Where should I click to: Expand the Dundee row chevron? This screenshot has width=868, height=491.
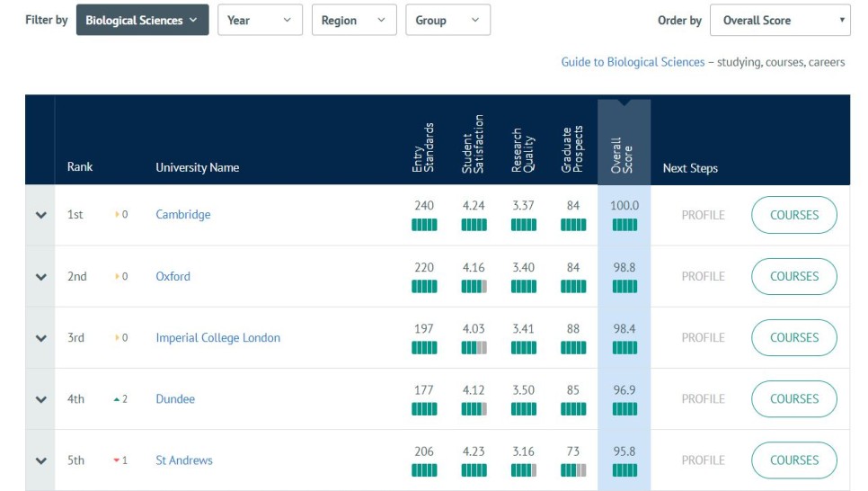click(40, 399)
